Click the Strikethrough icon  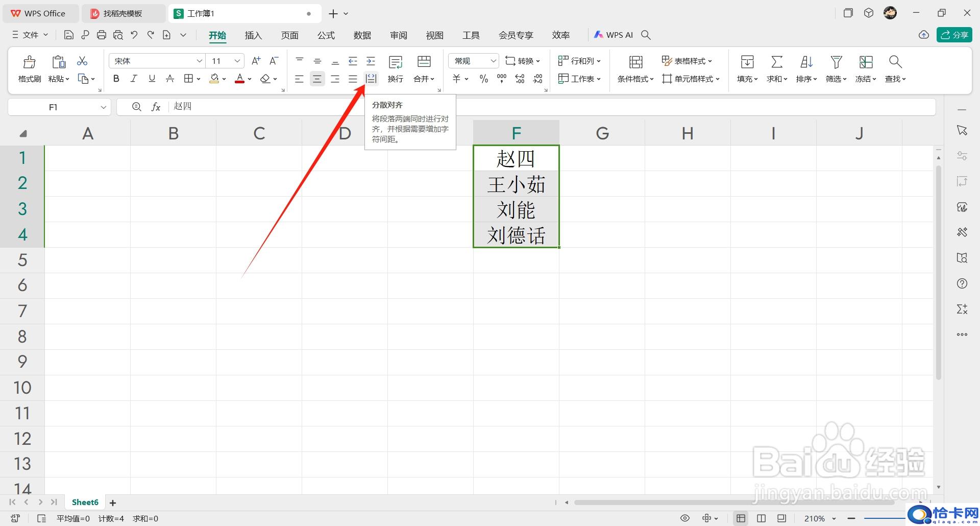[x=170, y=79]
